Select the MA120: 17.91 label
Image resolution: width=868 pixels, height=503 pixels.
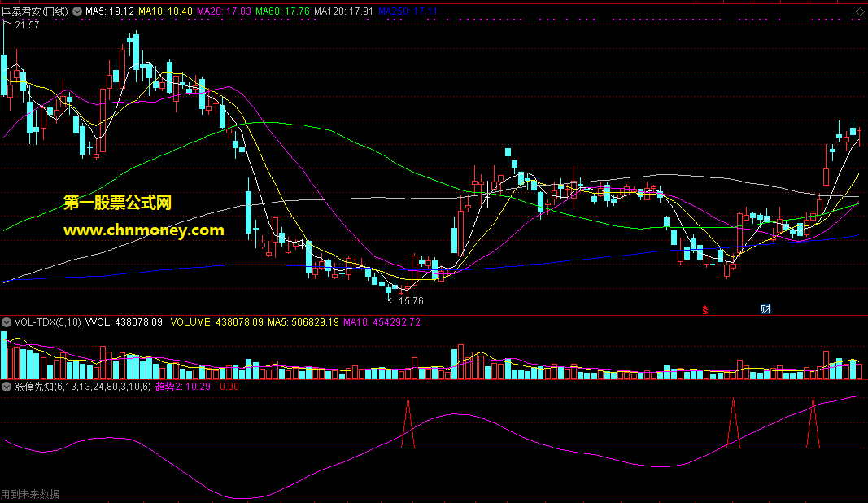(343, 11)
